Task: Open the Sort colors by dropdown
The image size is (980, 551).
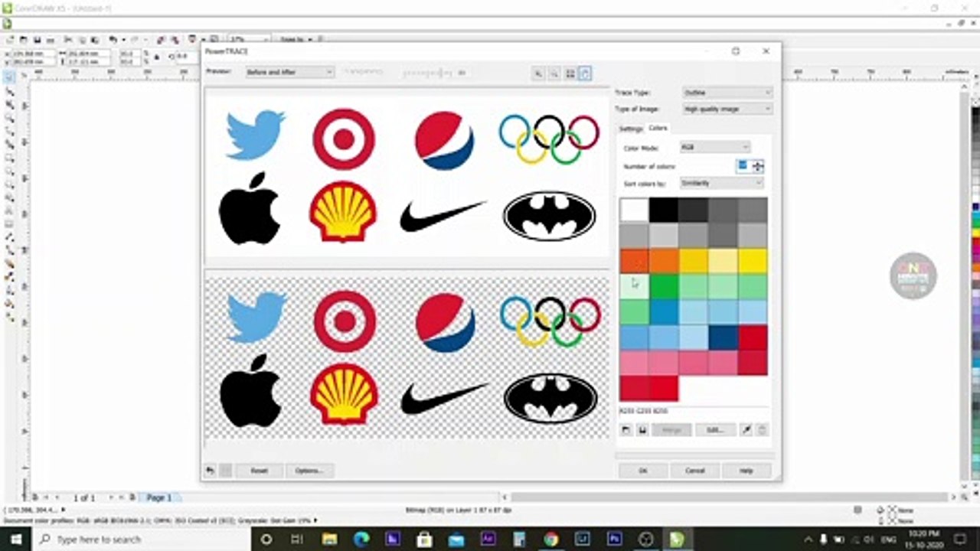Action: tap(722, 184)
